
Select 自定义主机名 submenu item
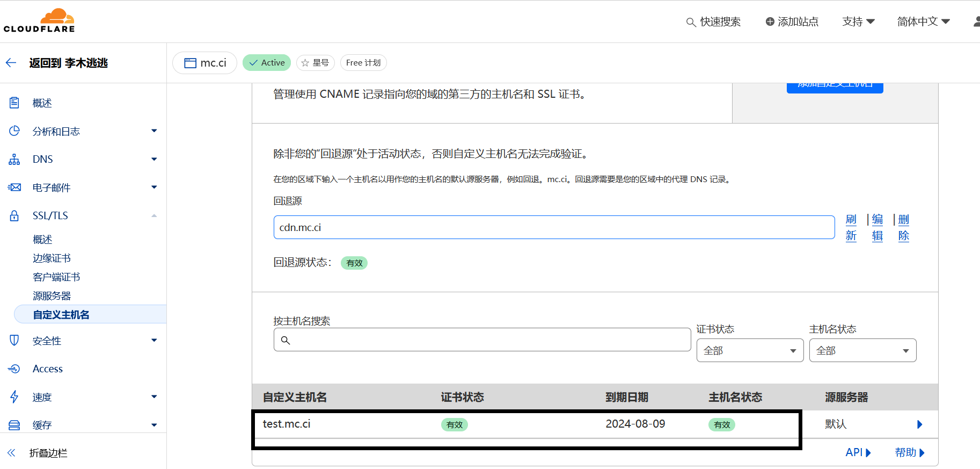pos(90,314)
